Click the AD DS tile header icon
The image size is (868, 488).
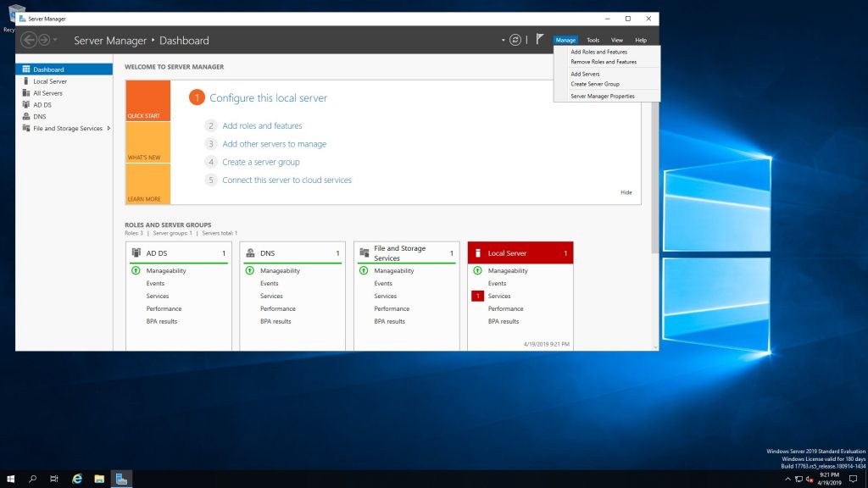[x=136, y=252]
